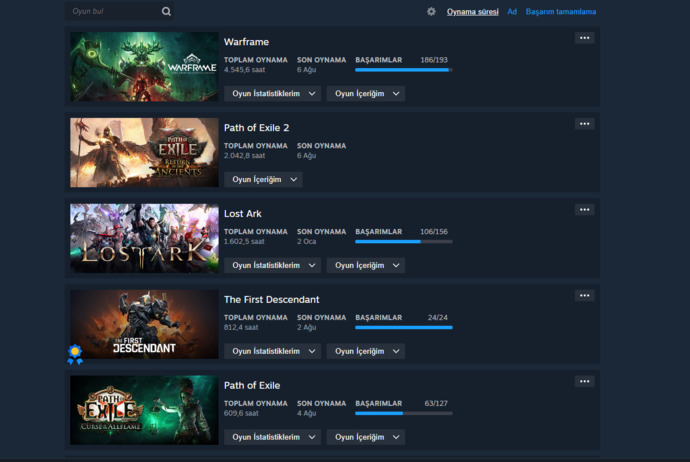Click the Lost Ark cover thumbnail
Image resolution: width=690 pixels, height=462 pixels.
[x=144, y=238]
